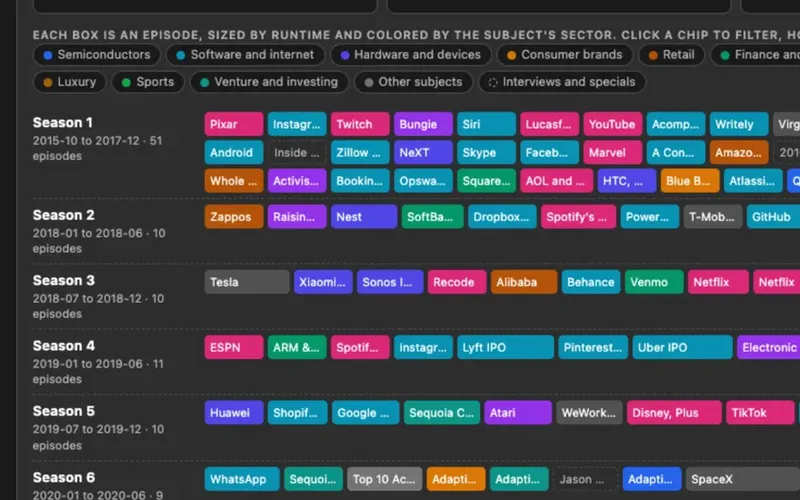Select the T-Mobile episode box
The height and width of the screenshot is (500, 800).
pos(713,216)
